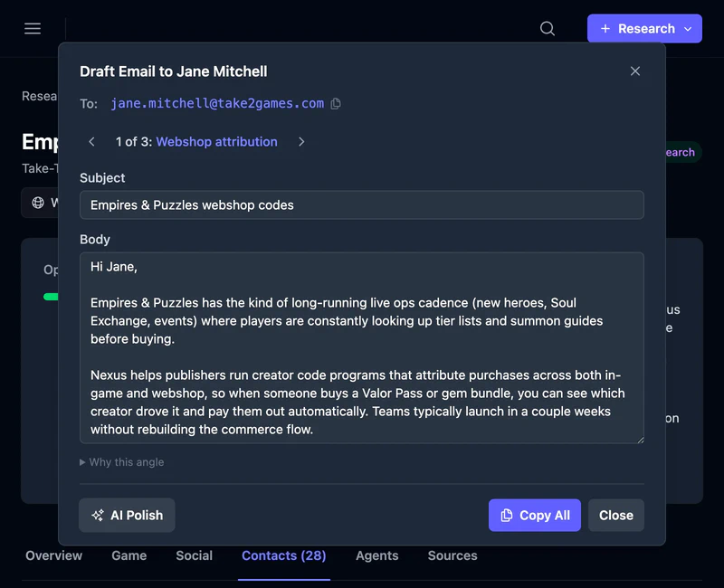The width and height of the screenshot is (724, 588).
Task: Expand the Why this angle section
Action: (x=122, y=461)
